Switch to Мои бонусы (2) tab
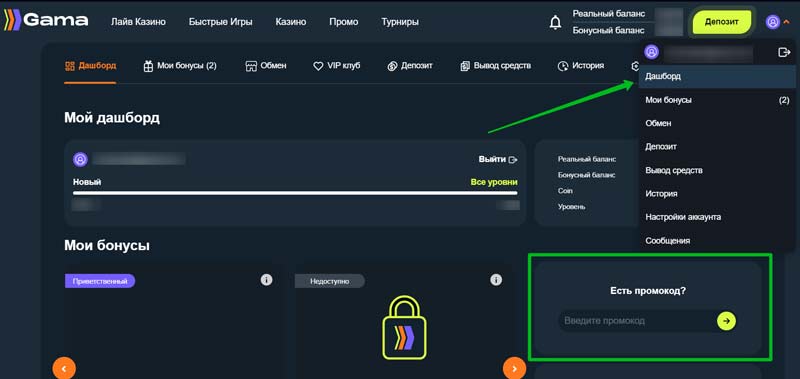 point(180,66)
